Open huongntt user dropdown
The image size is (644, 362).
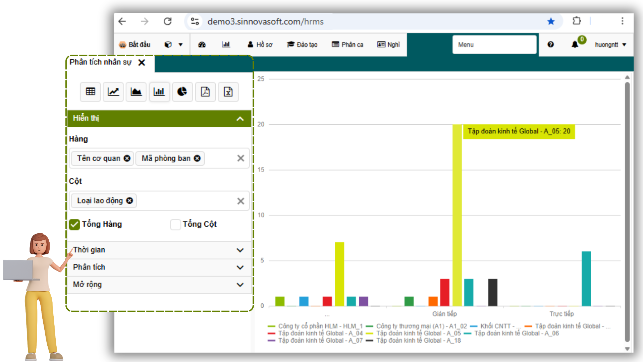[610, 45]
